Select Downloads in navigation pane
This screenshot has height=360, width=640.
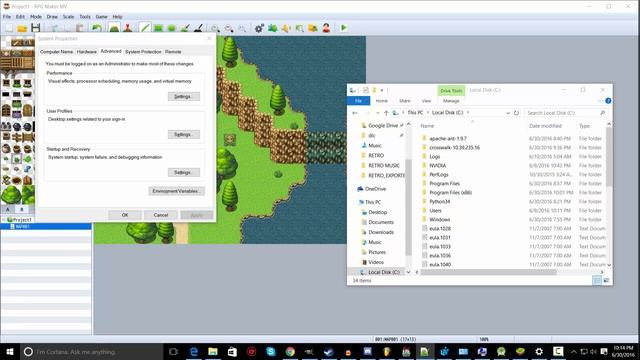click(x=381, y=232)
